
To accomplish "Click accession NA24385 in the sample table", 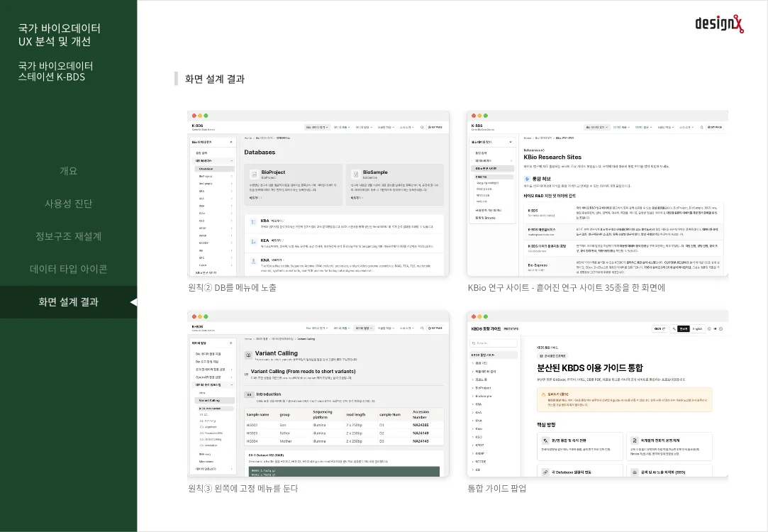I will [421, 425].
